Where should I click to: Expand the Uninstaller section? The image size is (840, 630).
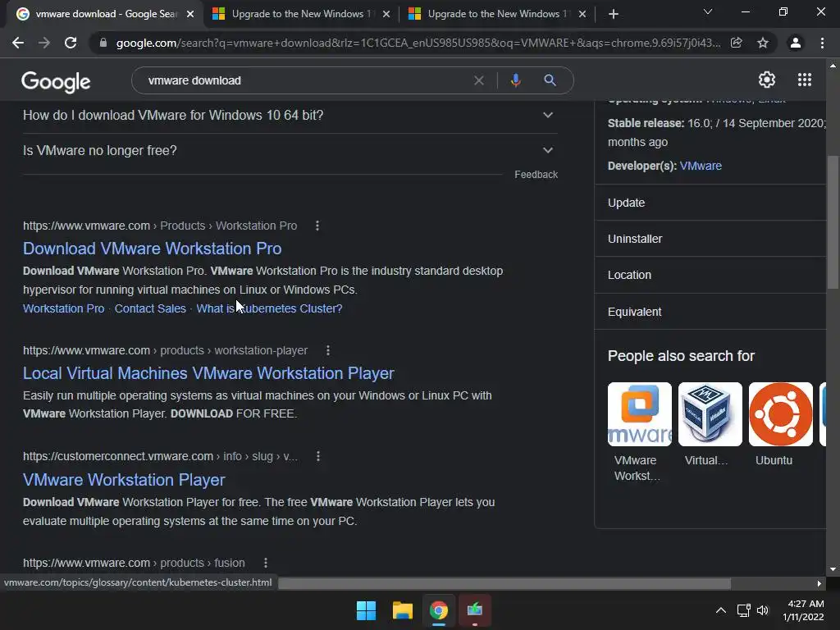point(710,239)
